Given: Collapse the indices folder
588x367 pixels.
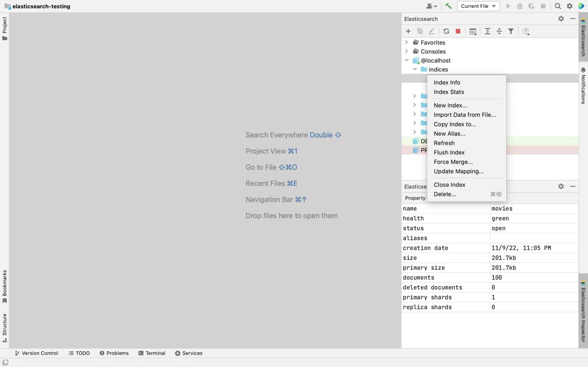Looking at the screenshot, I should click(x=415, y=69).
